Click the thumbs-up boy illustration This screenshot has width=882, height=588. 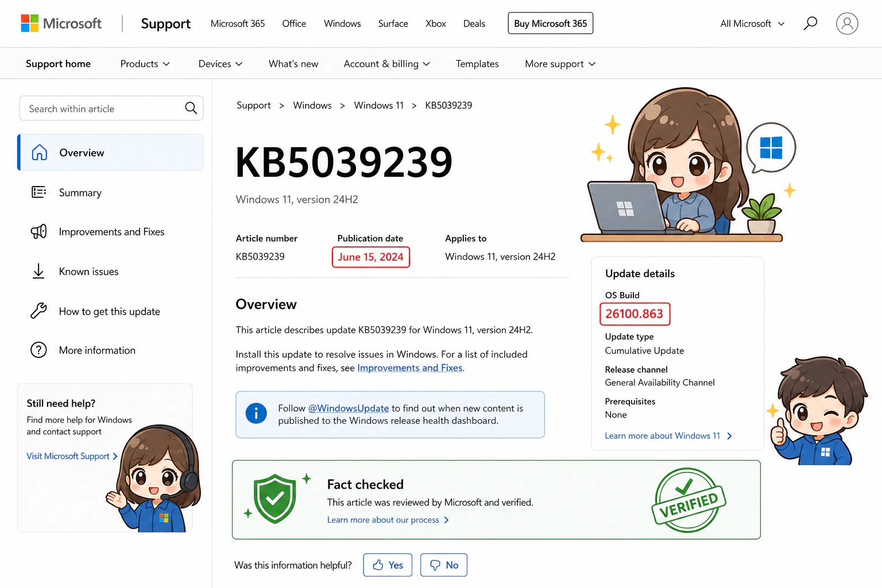click(818, 411)
